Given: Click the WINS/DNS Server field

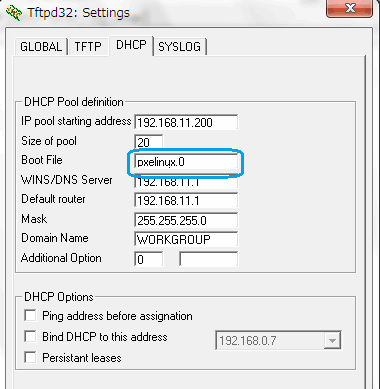Looking at the screenshot, I should (x=186, y=182).
